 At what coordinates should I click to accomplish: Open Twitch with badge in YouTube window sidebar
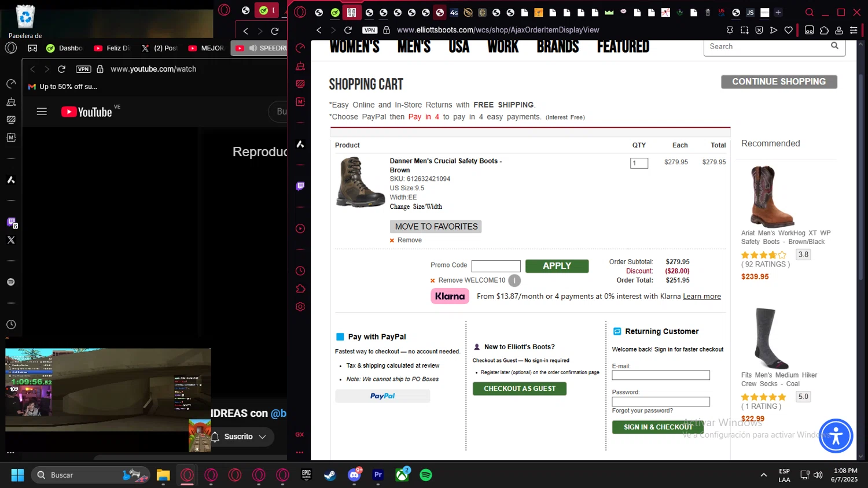coord(12,222)
